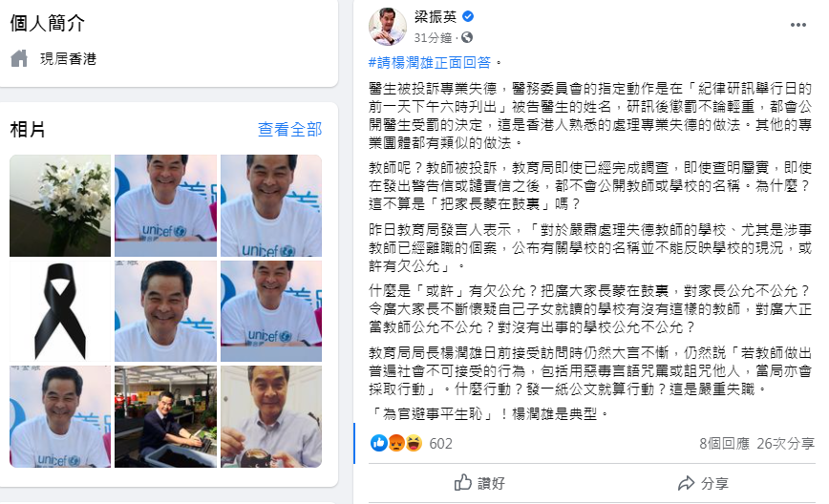Image resolution: width=829 pixels, height=504 pixels.
Task: Open the gardening photo thumbnail
Action: click(165, 417)
